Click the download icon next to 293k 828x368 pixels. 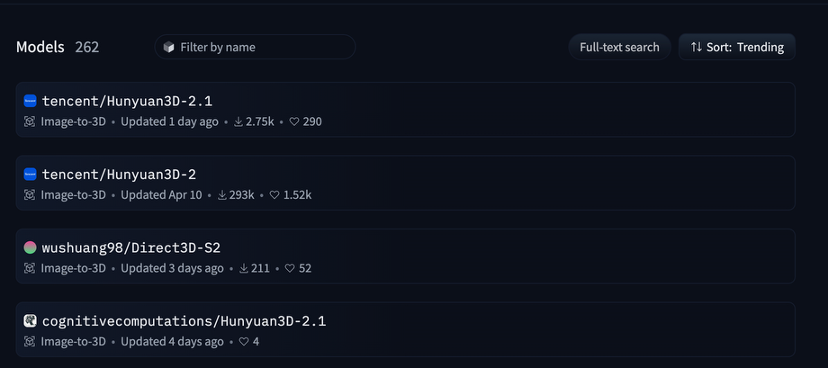click(x=222, y=195)
